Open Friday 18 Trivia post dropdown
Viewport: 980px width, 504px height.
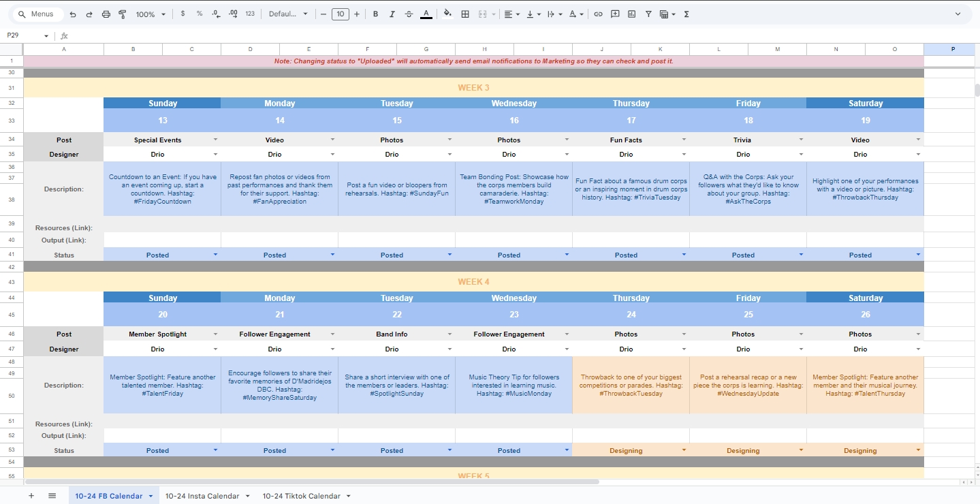pyautogui.click(x=801, y=140)
